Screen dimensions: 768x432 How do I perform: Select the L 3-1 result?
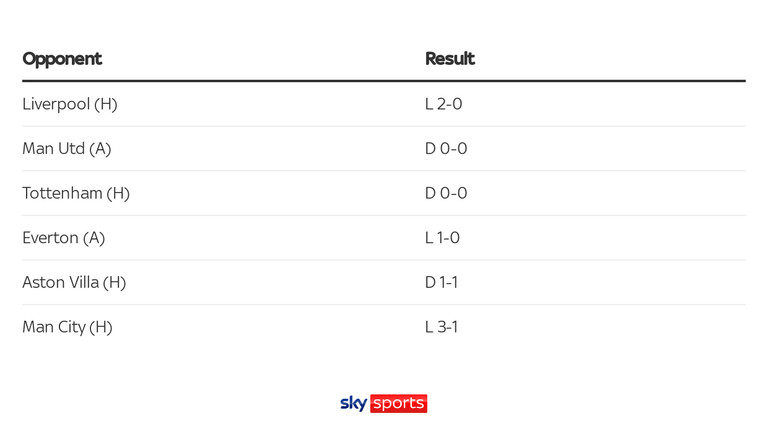(x=441, y=327)
